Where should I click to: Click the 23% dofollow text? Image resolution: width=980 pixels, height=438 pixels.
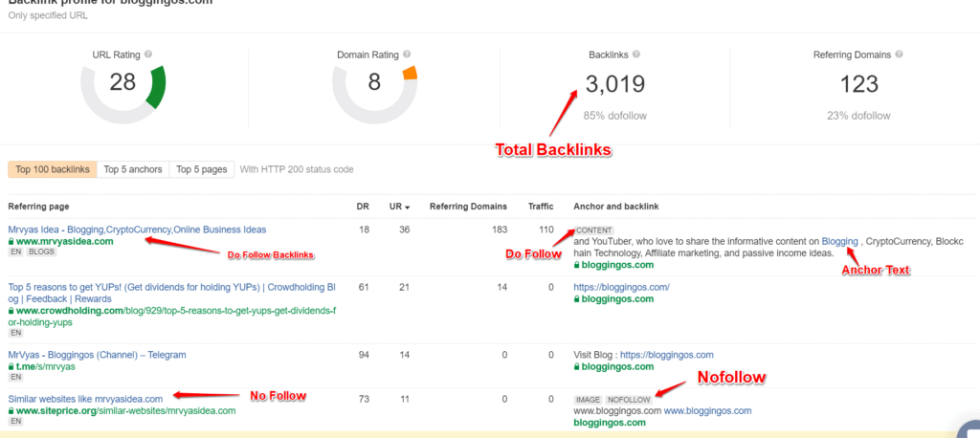pyautogui.click(x=858, y=116)
